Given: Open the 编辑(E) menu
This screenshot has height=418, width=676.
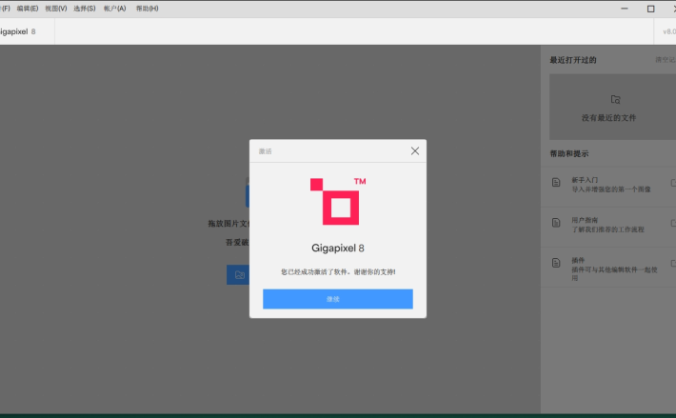Looking at the screenshot, I should [x=27, y=8].
